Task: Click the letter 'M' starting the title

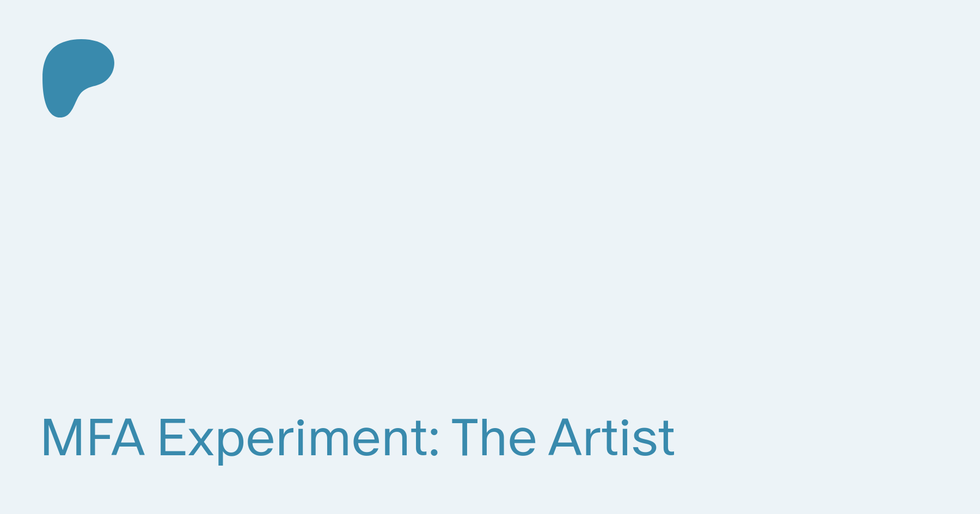Action: [x=59, y=437]
